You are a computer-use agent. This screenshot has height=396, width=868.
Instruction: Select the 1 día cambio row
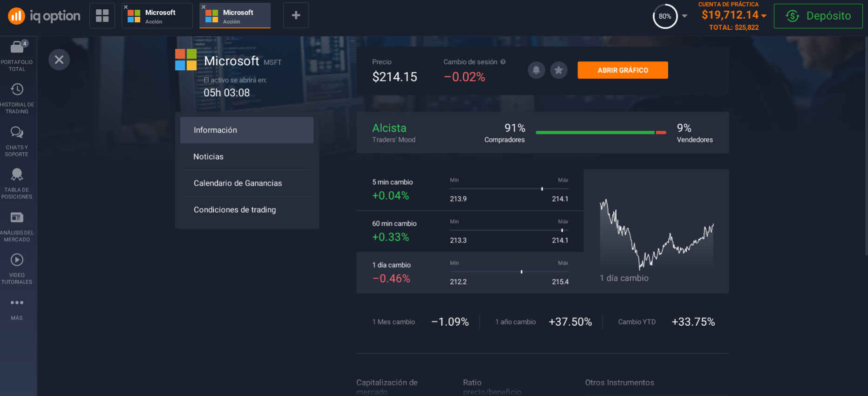coord(470,273)
